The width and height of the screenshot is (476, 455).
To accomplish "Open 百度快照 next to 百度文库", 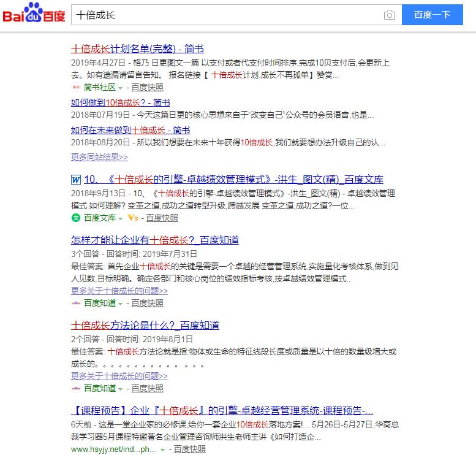I will [162, 218].
